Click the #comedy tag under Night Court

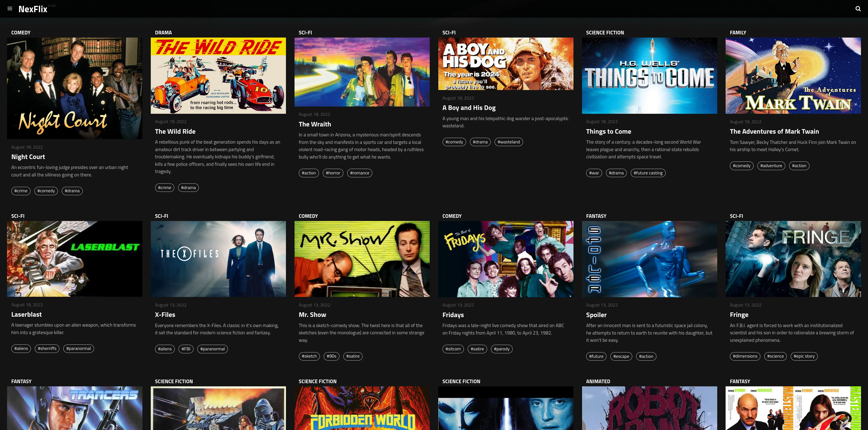pyautogui.click(x=46, y=191)
